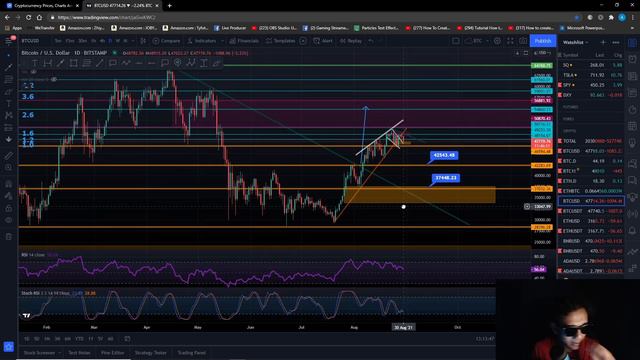
Task: Open watchlist three-dots more menu
Action: pyautogui.click(x=616, y=42)
